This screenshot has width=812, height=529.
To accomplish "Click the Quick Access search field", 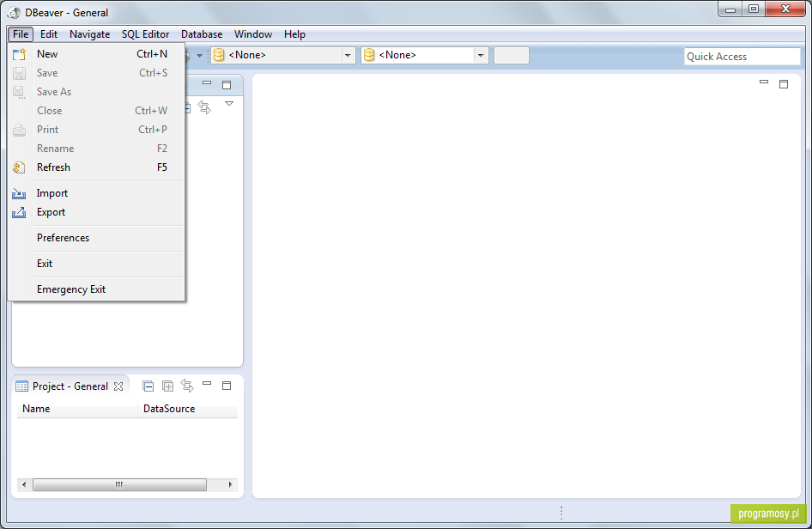I will 742,57.
